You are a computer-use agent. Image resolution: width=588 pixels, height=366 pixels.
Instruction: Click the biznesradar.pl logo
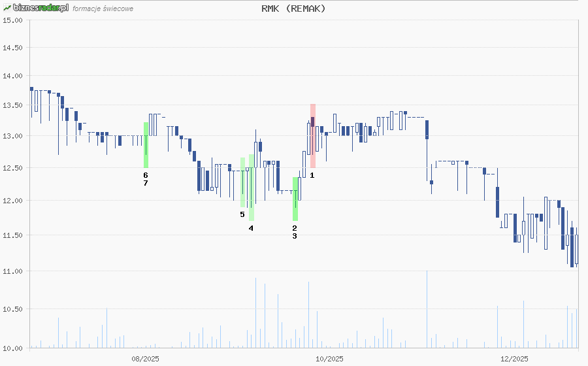(x=35, y=8)
